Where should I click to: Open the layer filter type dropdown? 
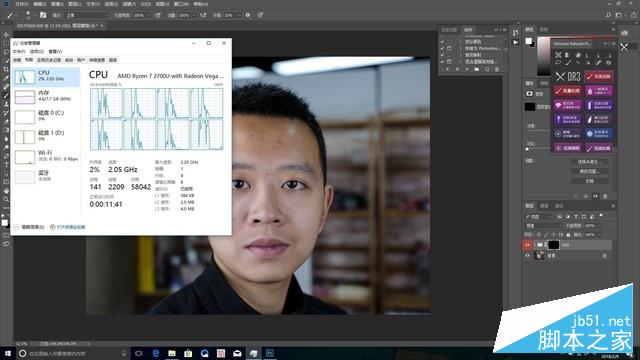coord(539,216)
